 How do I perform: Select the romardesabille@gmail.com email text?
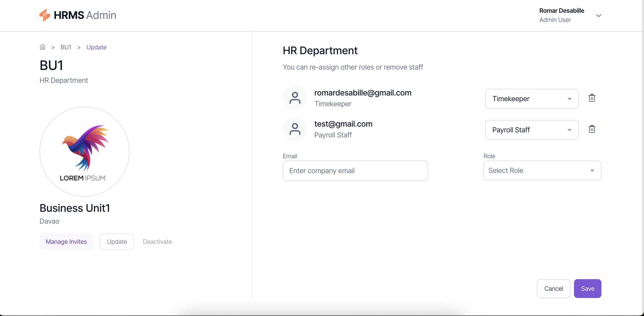point(363,93)
